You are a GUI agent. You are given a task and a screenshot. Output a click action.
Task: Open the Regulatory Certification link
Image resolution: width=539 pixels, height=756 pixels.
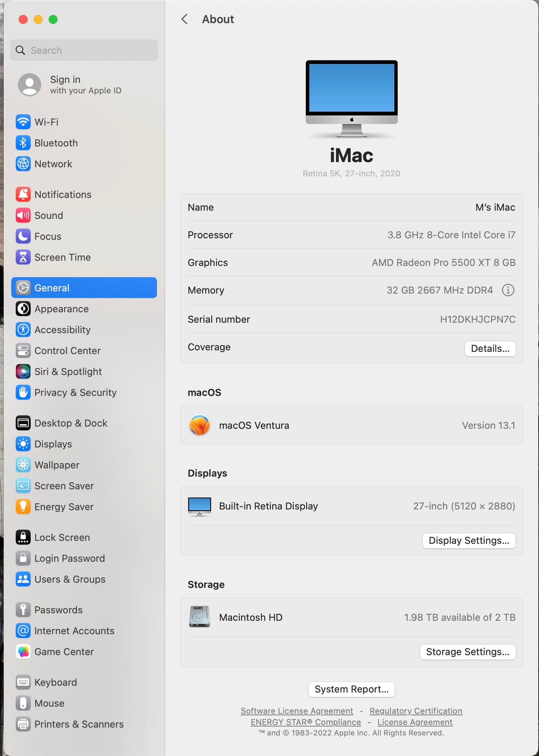coord(416,711)
